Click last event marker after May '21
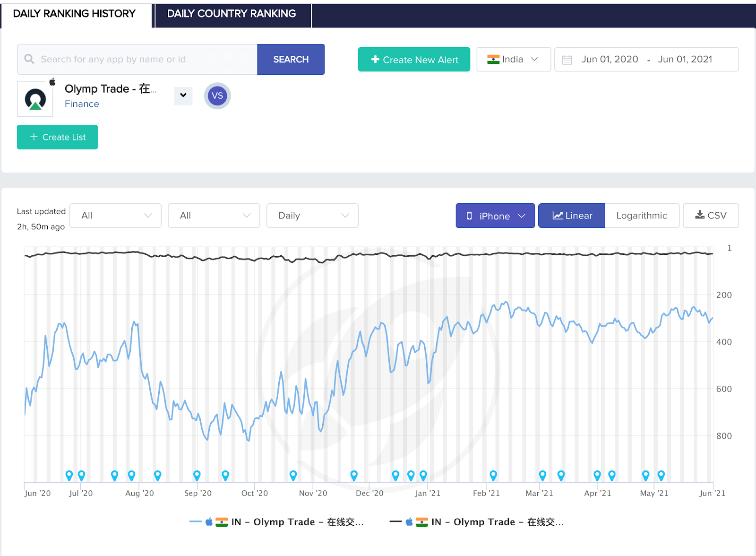 click(x=661, y=475)
